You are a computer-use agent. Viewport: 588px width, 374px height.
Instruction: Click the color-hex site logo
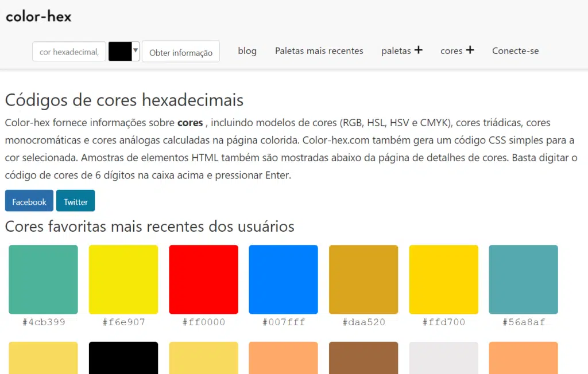pyautogui.click(x=38, y=17)
